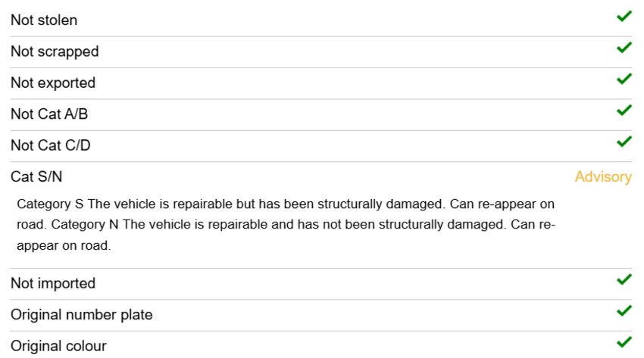
Task: Click the green checkmark for Not Cat A/B
Action: (624, 111)
